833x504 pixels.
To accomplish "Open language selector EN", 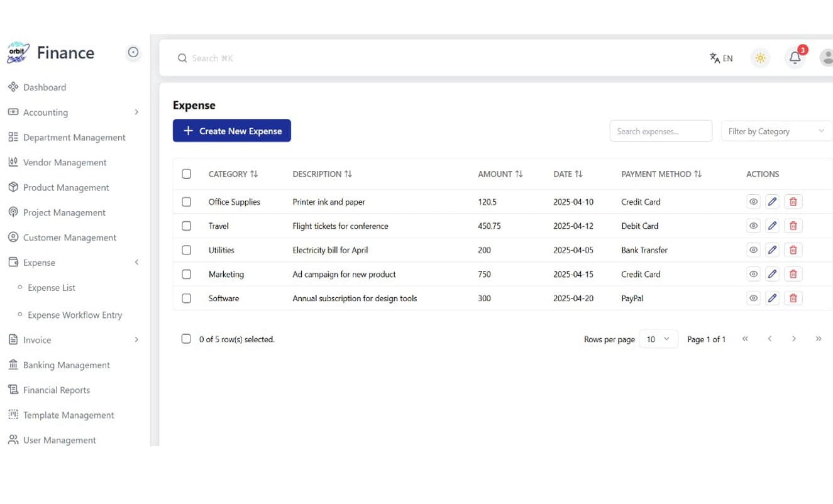I will 721,58.
